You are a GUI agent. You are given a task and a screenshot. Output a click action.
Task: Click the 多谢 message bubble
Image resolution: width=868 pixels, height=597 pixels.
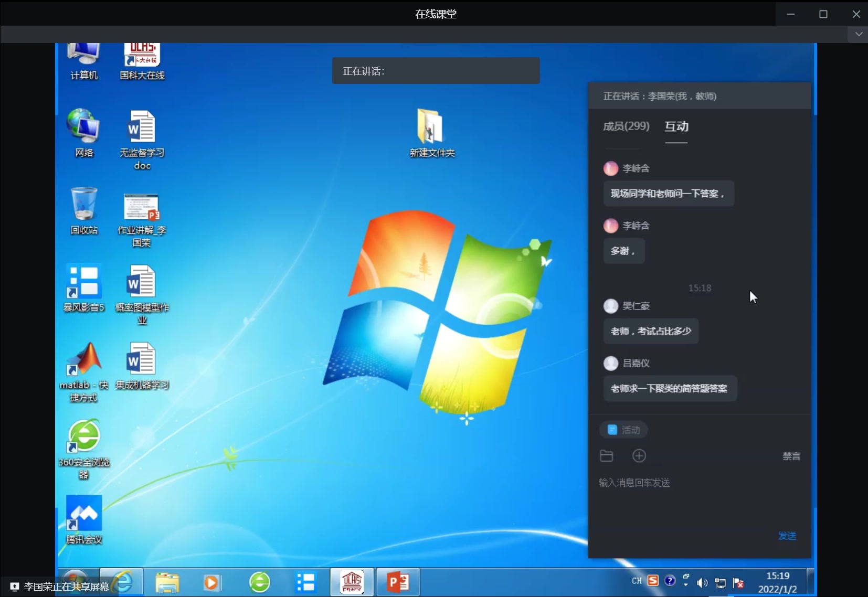(x=623, y=251)
